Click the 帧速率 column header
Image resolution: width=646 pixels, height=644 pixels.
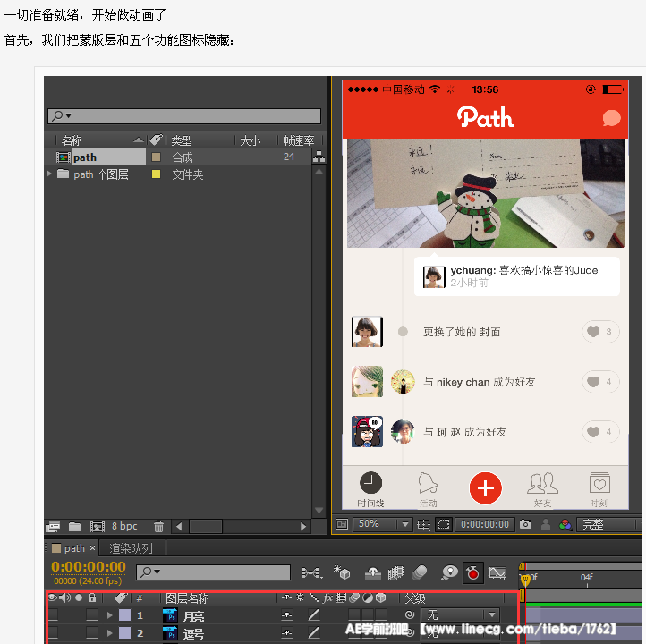(x=298, y=140)
